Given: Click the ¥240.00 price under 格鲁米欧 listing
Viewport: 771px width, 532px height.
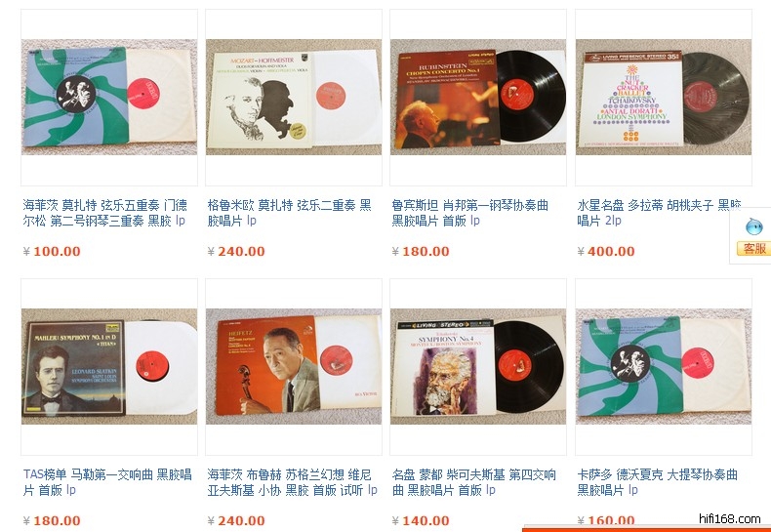Looking at the screenshot, I should [x=236, y=251].
